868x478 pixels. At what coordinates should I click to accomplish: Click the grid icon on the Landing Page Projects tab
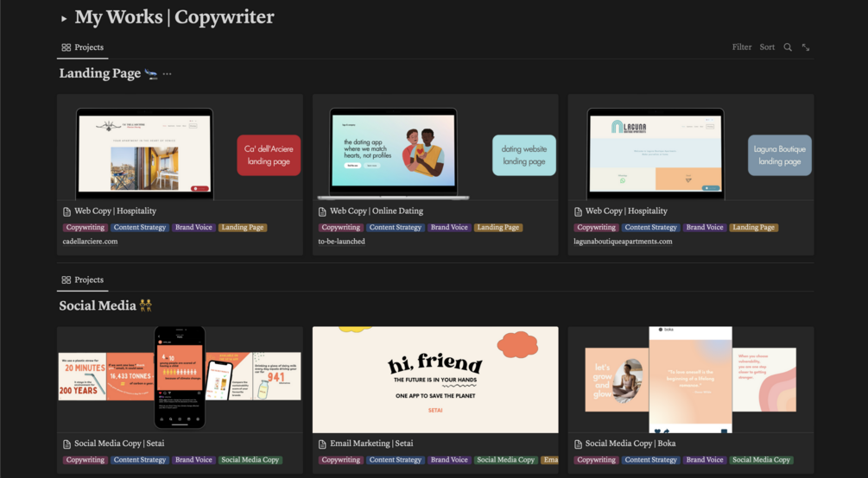coord(66,47)
